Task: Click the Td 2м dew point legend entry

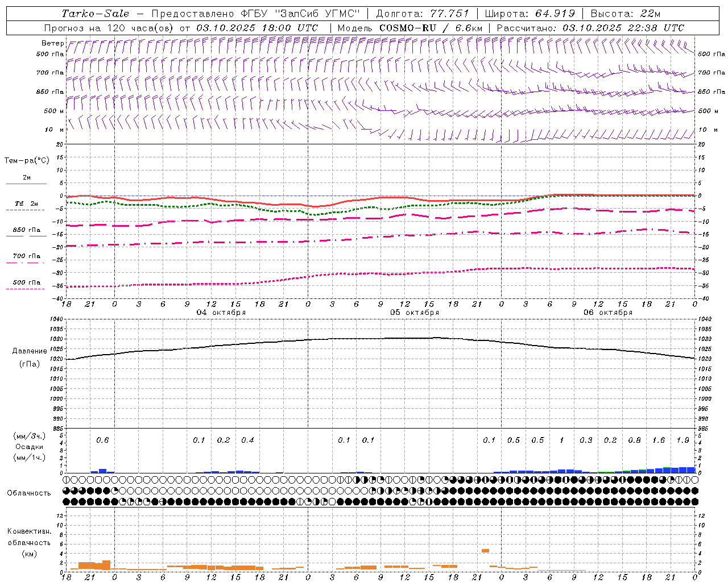Action: coord(26,203)
